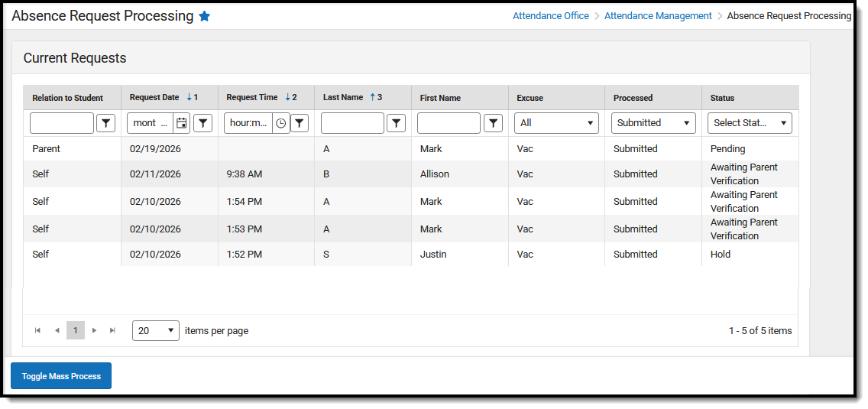Sort by Request Date column header

click(x=154, y=98)
